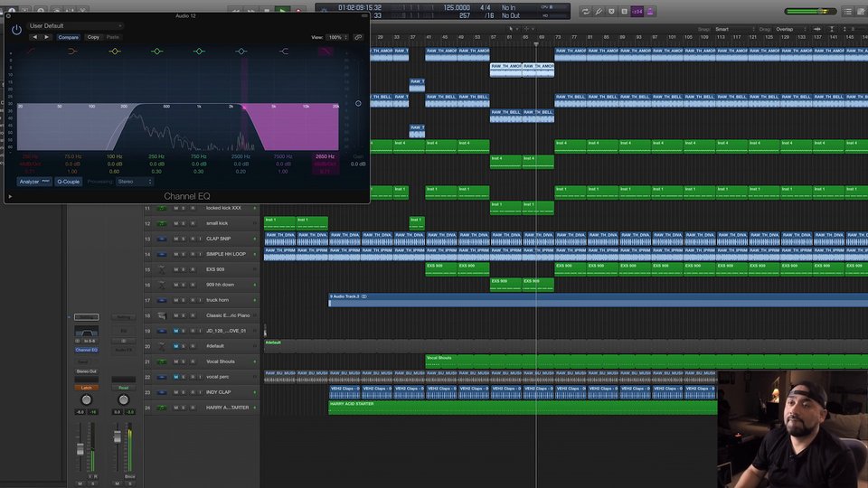Screen dimensions: 868x488
Task: Click the Stereo Out output slot
Action: point(87,371)
